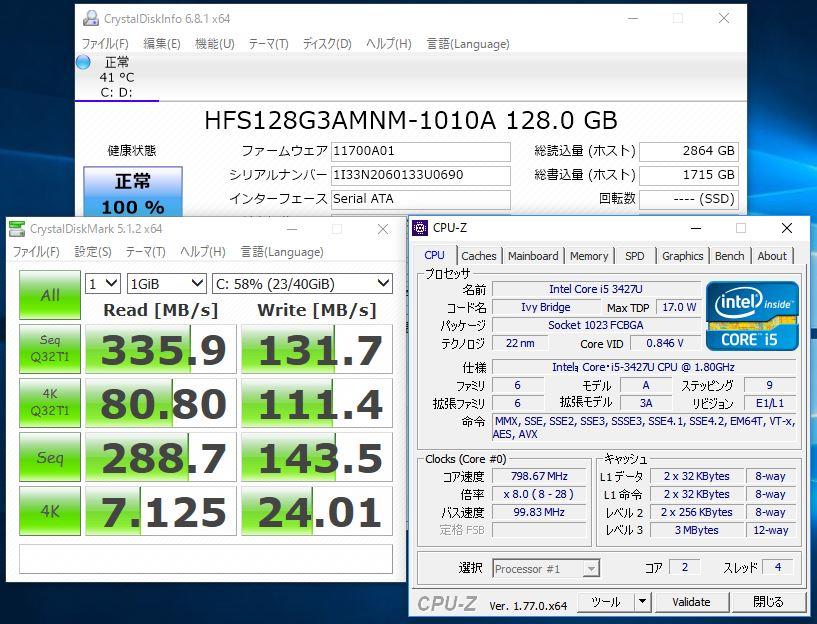Click the code name value Ivy Bridge
Image resolution: width=817 pixels, height=624 pixels.
[546, 307]
